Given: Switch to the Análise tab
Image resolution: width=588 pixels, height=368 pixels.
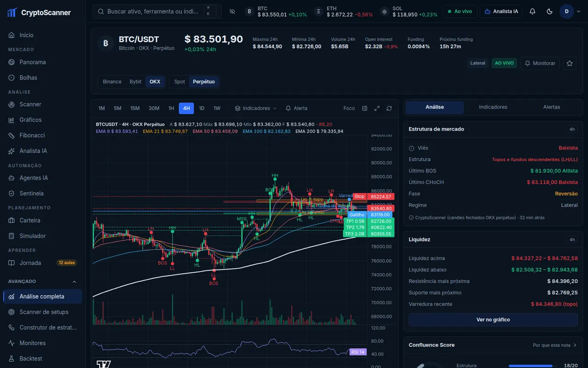Looking at the screenshot, I should [x=435, y=107].
